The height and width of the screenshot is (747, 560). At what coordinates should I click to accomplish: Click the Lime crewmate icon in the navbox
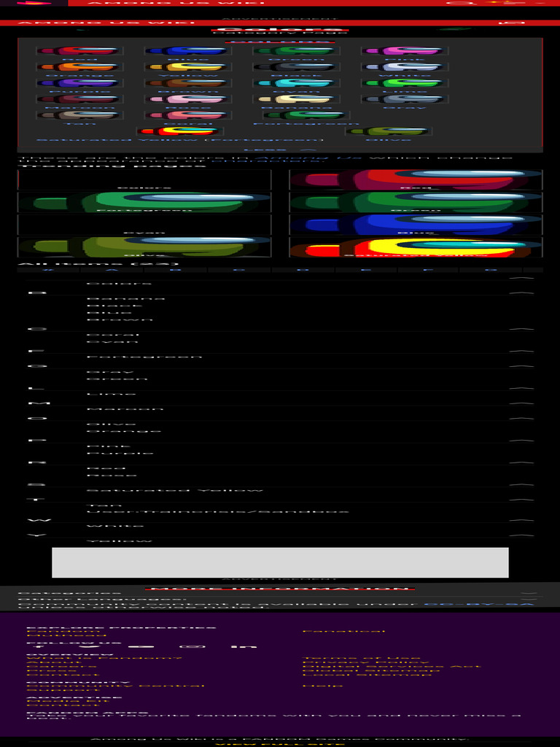pos(404,83)
